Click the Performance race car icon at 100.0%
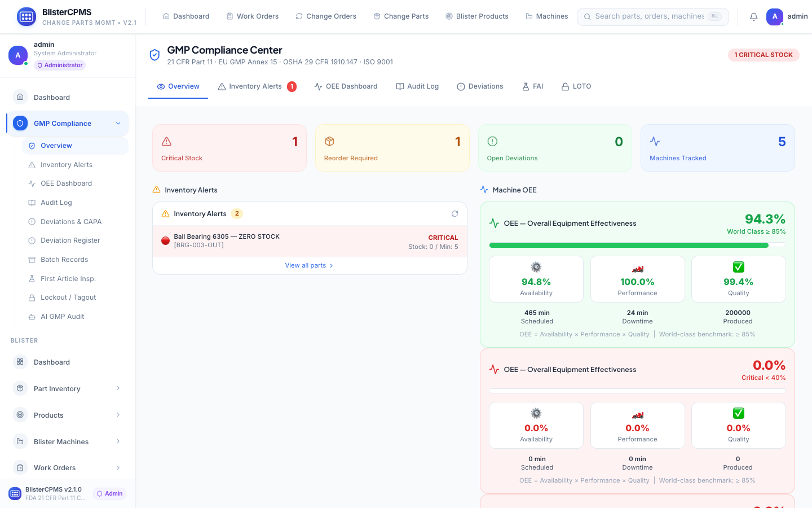The width and height of the screenshot is (812, 508). [638, 269]
